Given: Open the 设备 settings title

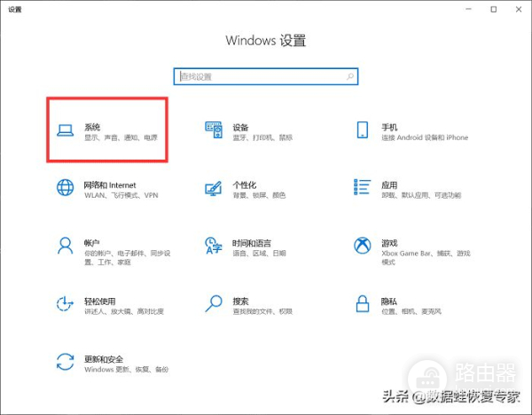Looking at the screenshot, I should coord(240,127).
